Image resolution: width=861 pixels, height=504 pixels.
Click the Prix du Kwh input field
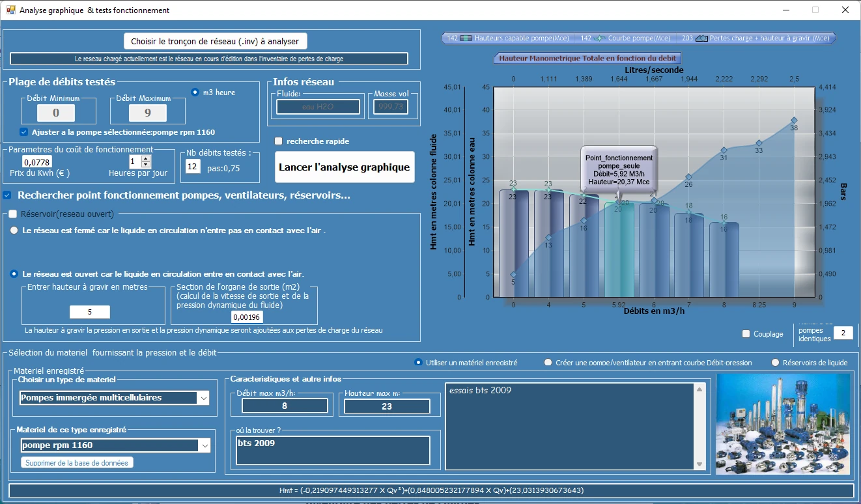(36, 162)
